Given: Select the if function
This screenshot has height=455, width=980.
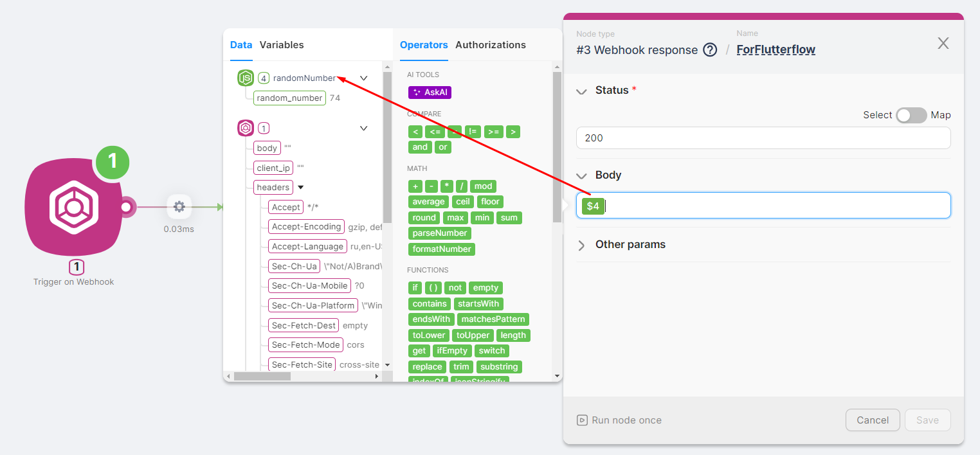Looking at the screenshot, I should point(415,287).
